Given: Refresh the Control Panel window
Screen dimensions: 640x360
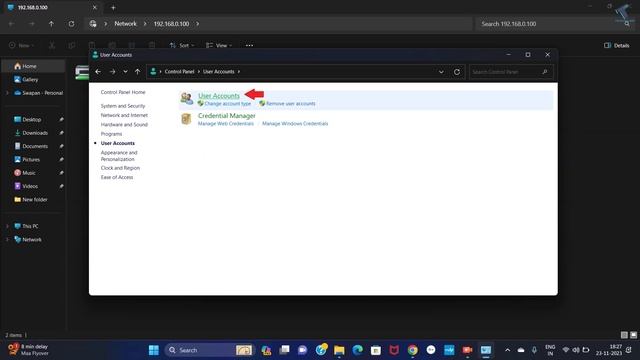Looking at the screenshot, I should 457,72.
